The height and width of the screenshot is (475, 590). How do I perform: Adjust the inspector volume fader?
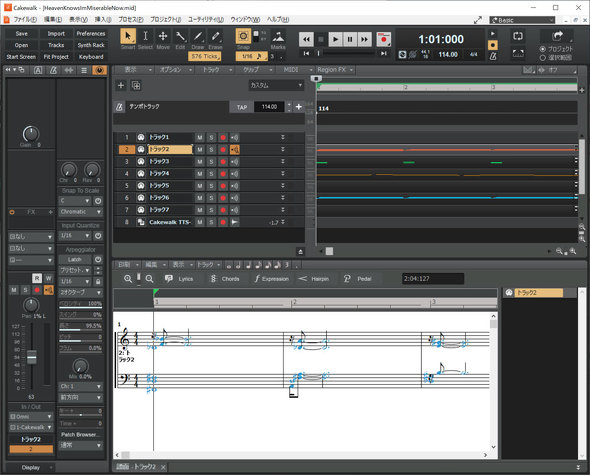(32, 357)
